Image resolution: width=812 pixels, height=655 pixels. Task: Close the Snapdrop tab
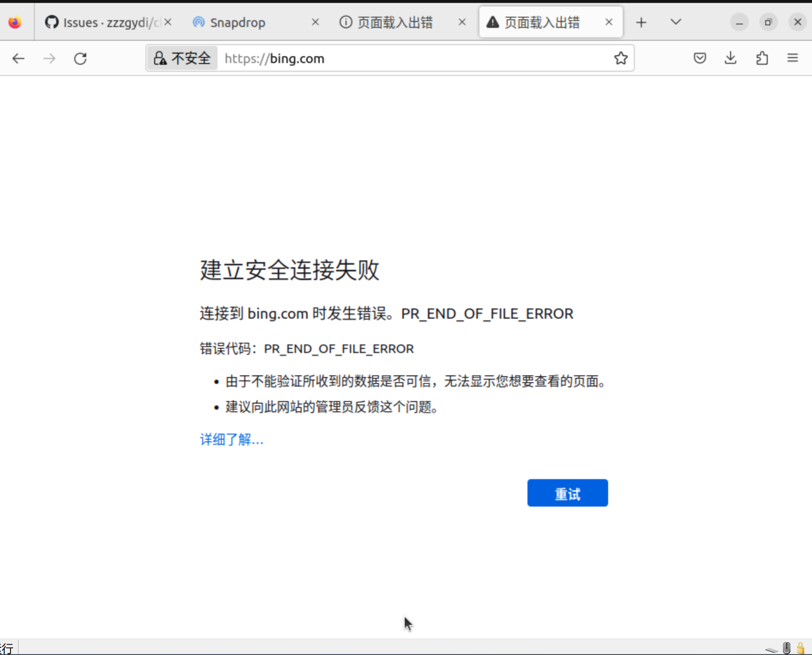[x=315, y=22]
